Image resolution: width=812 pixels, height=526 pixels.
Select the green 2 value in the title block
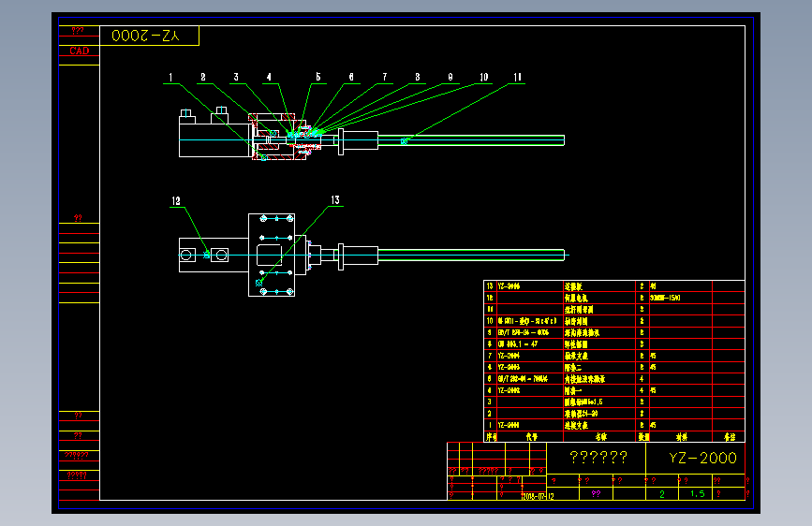[x=662, y=494]
